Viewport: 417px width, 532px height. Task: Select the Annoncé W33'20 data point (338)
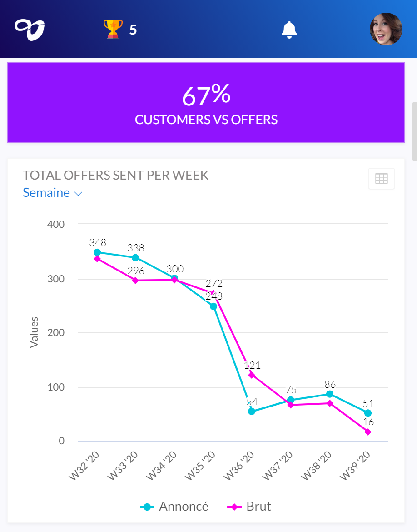[135, 258]
